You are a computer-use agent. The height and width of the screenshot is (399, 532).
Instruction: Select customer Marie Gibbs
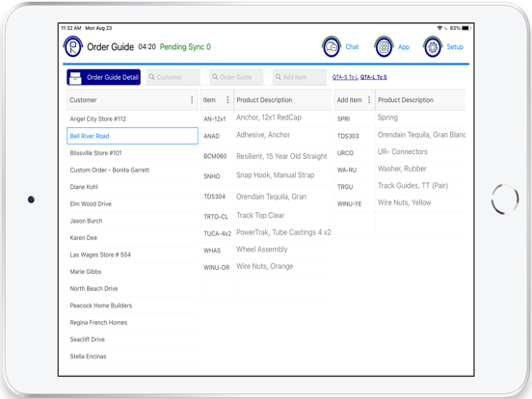click(x=132, y=272)
